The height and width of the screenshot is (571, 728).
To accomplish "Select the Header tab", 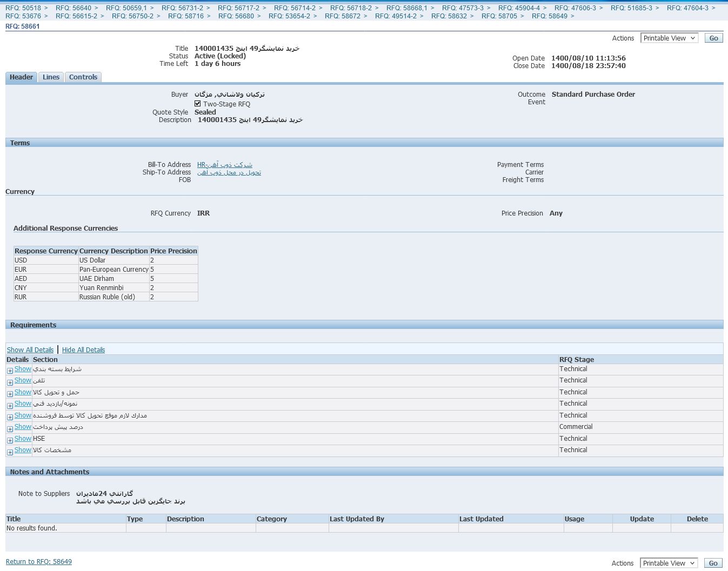I will click(x=21, y=77).
